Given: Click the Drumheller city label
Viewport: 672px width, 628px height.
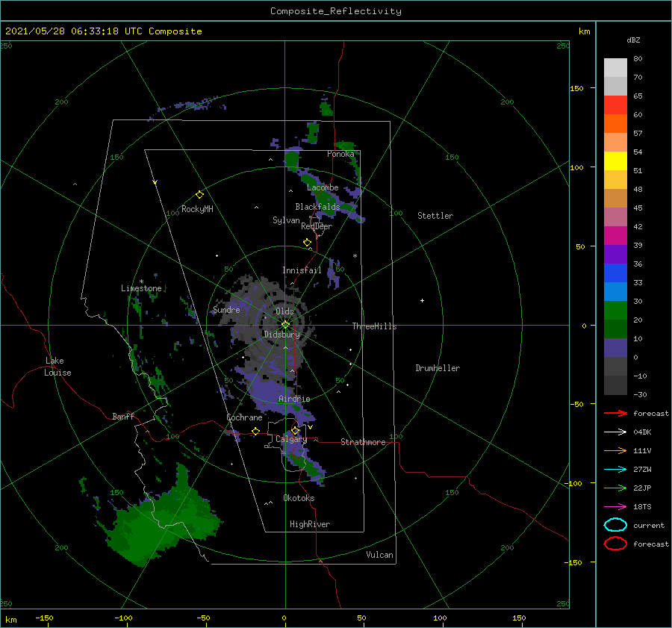Looking at the screenshot, I should pyautogui.click(x=438, y=368).
